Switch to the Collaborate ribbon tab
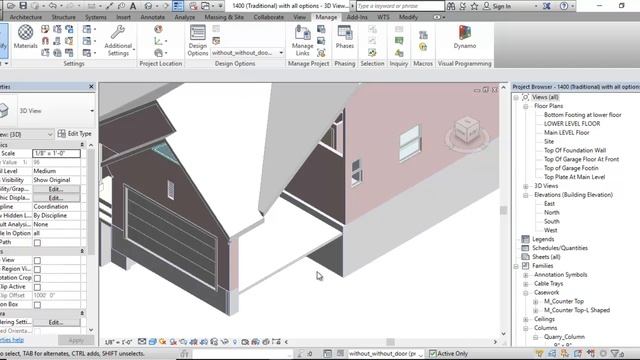 [269, 17]
